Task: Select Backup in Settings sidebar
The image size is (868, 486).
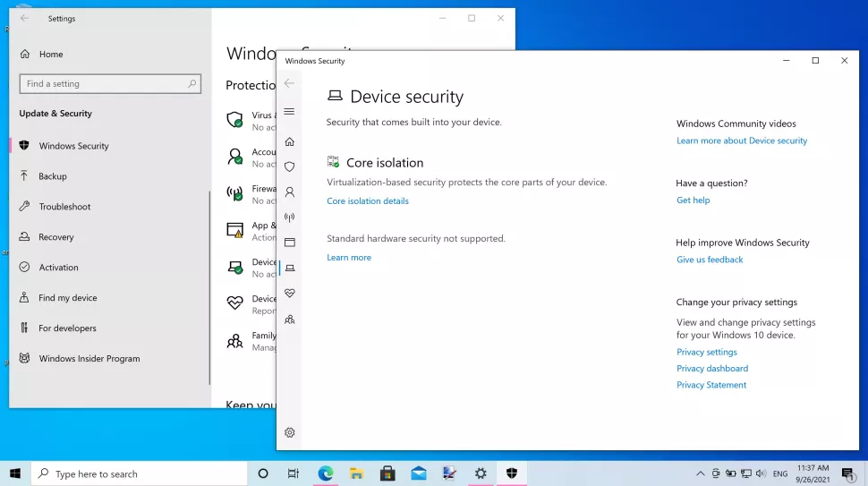Action: coord(109,176)
